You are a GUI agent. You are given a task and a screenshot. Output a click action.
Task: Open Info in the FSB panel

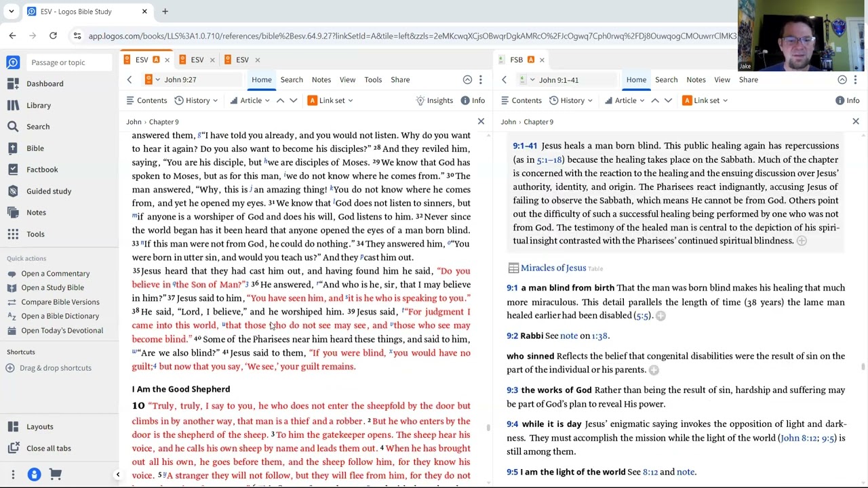(x=848, y=100)
